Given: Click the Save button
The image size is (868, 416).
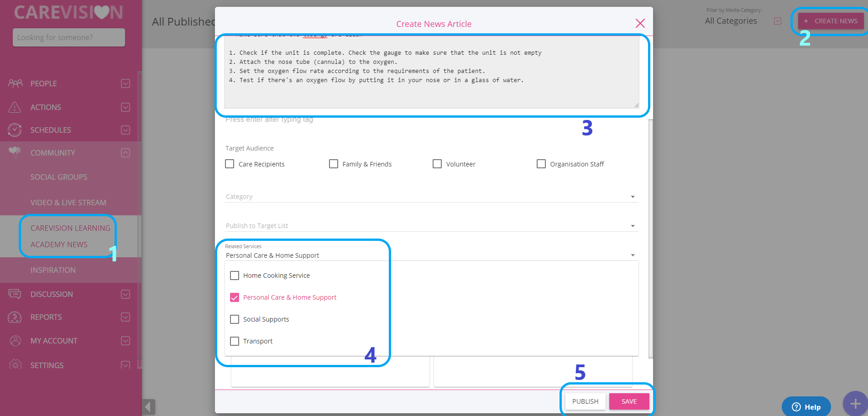Looking at the screenshot, I should 629,401.
